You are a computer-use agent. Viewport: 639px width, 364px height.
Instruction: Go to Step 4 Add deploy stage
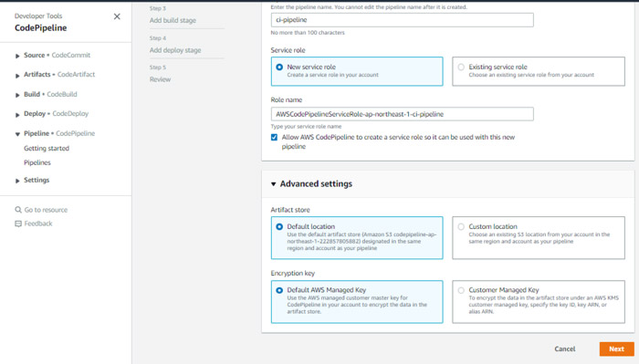click(x=175, y=50)
